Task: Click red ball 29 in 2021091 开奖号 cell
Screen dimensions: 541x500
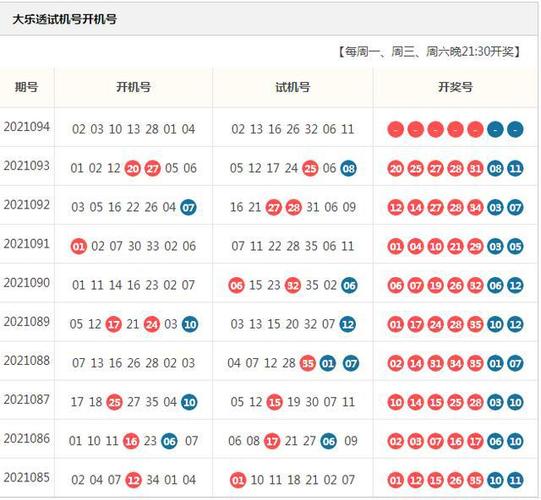Action: (475, 246)
